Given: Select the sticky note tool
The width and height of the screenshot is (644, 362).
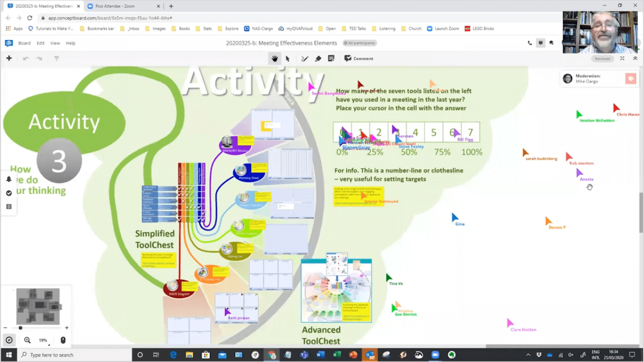Looking at the screenshot, I should pos(331,58).
